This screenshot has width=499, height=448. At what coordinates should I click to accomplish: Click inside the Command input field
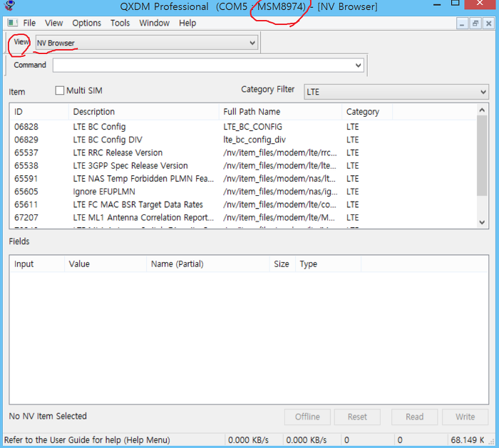(x=203, y=66)
